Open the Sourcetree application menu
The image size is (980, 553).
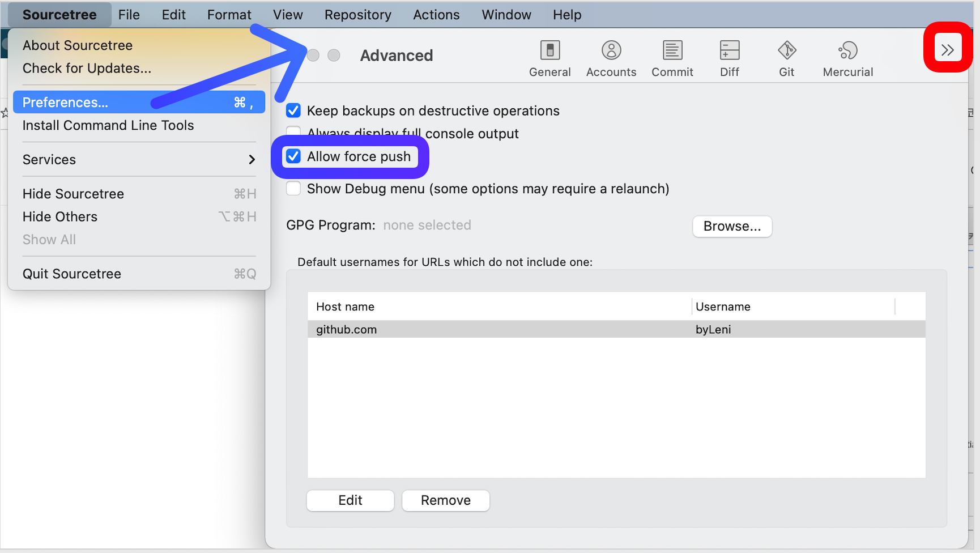(59, 15)
